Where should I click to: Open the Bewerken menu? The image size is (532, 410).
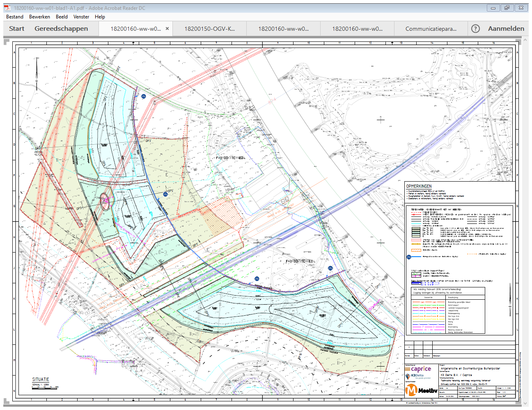[39, 17]
